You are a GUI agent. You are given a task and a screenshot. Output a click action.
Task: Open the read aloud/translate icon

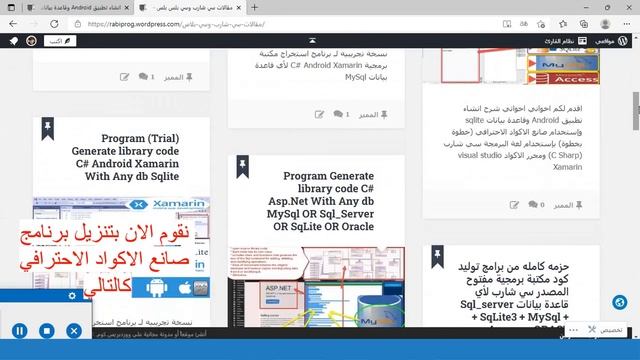(x=524, y=24)
